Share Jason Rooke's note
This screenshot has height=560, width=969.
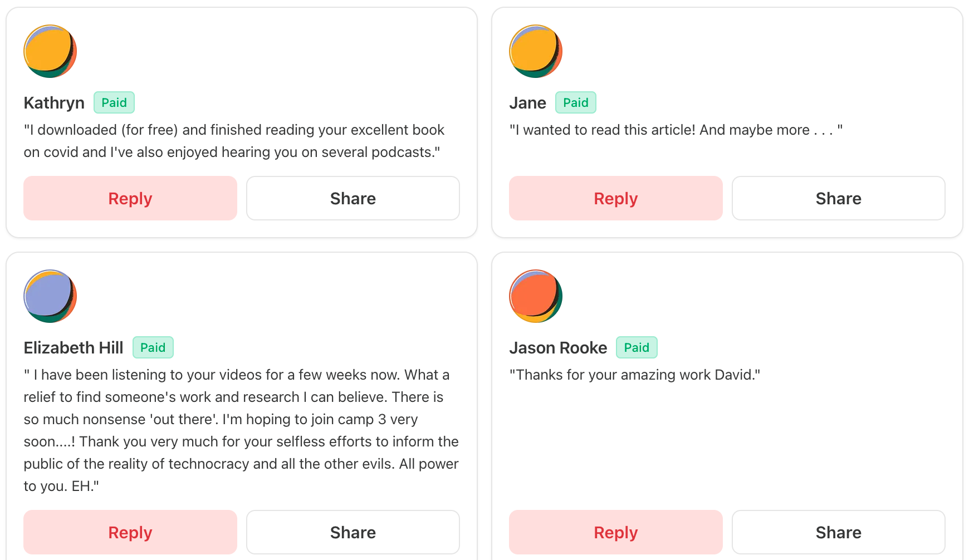coord(839,532)
